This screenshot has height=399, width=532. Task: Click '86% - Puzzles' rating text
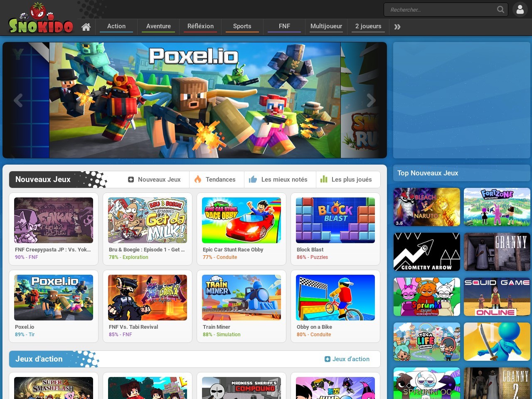pos(312,257)
